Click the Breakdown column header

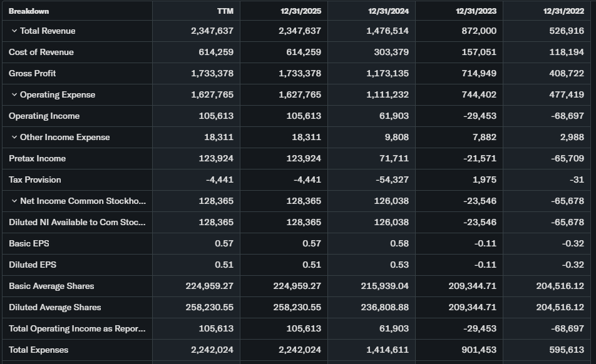(x=29, y=11)
